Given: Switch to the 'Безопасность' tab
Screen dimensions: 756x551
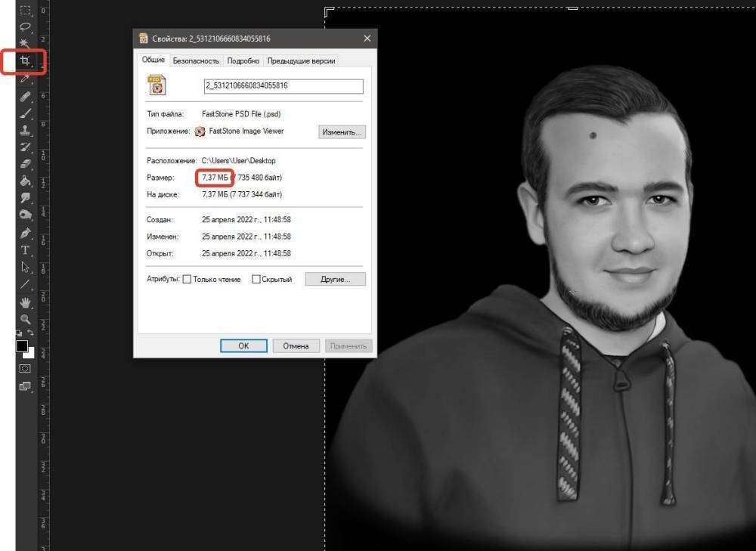Looking at the screenshot, I should tap(196, 60).
